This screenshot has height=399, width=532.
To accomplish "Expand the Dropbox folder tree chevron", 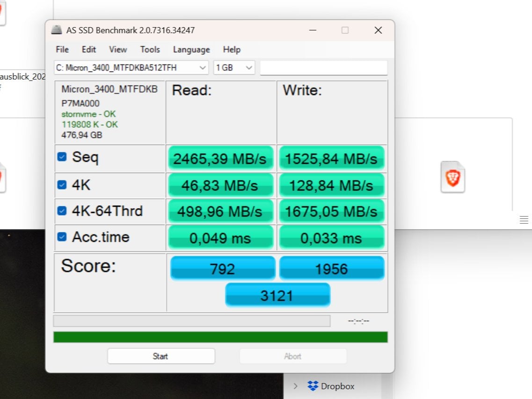I will click(295, 386).
